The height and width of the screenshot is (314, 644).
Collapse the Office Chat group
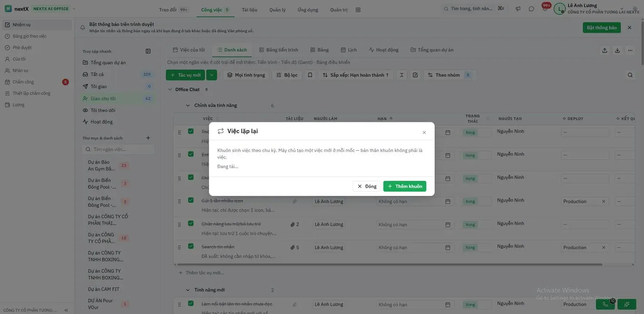(x=170, y=89)
